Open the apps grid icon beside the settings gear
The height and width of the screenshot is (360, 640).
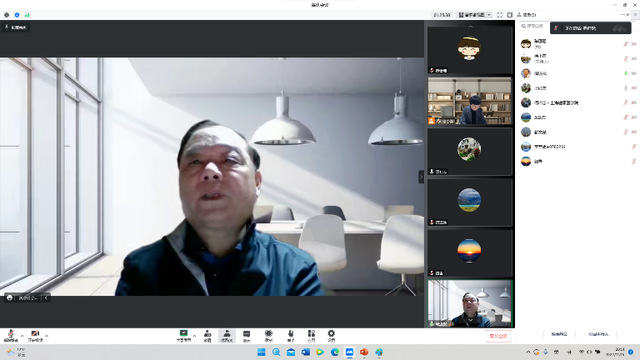311,336
